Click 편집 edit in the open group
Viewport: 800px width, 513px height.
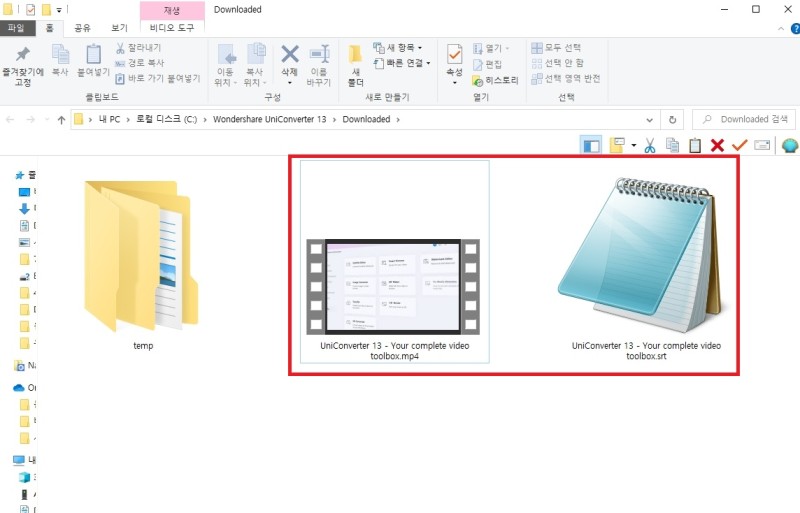pos(488,64)
